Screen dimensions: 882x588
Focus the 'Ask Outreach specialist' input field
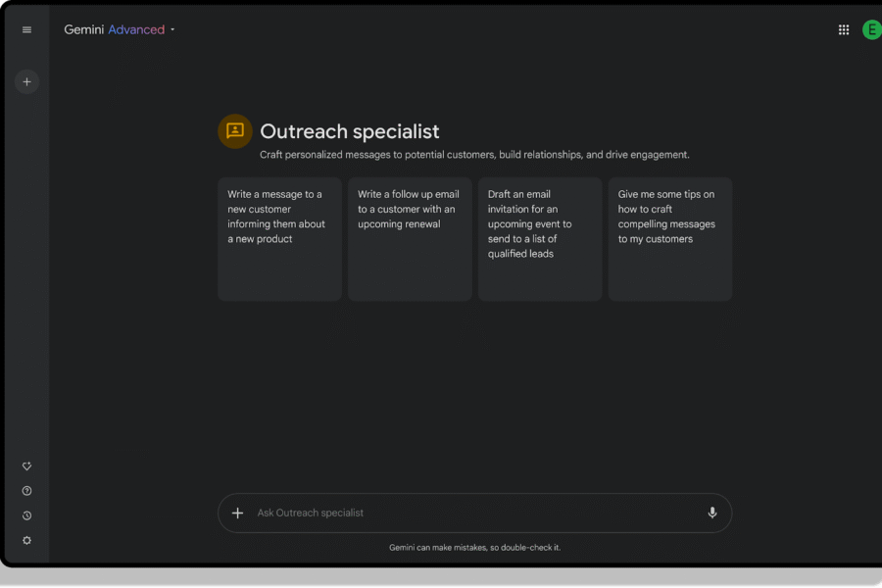(x=474, y=514)
